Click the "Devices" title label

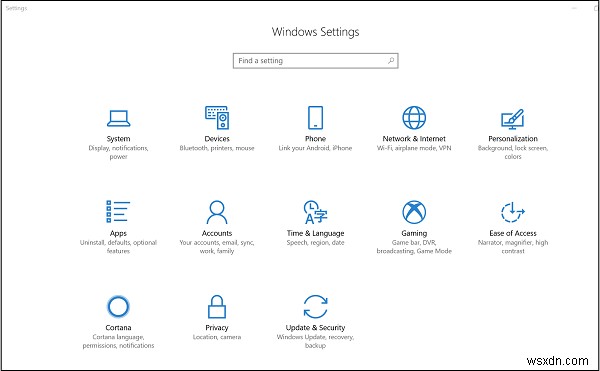(x=217, y=139)
